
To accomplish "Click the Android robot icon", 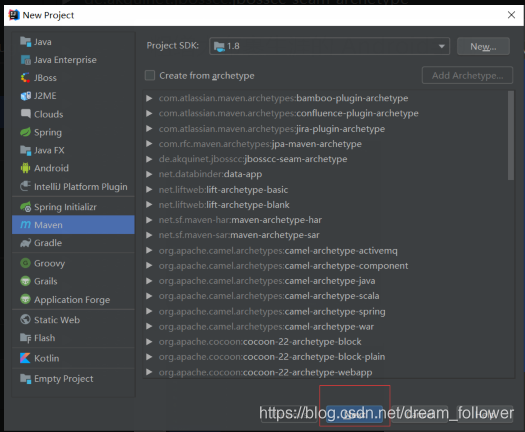I will click(x=25, y=168).
